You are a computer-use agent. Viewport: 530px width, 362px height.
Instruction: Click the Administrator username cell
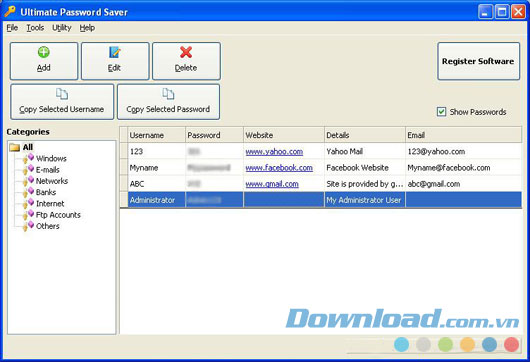[156, 200]
